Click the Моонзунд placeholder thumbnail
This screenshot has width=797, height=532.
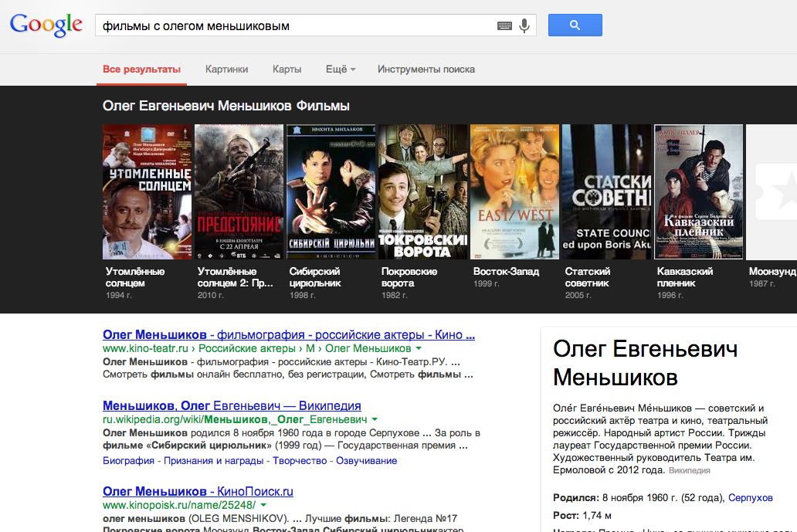click(x=772, y=191)
